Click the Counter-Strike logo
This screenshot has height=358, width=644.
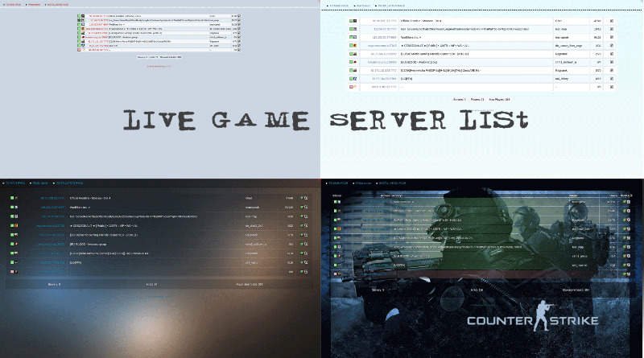pyautogui.click(x=531, y=322)
